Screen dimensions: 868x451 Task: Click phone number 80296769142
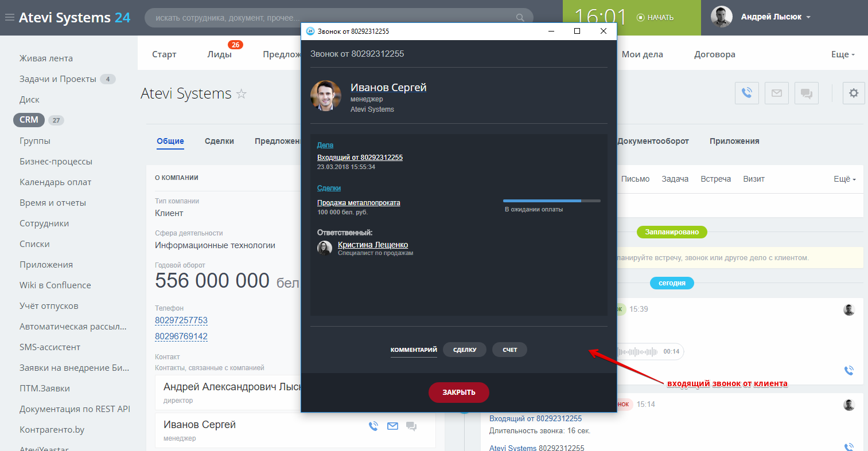tap(181, 336)
